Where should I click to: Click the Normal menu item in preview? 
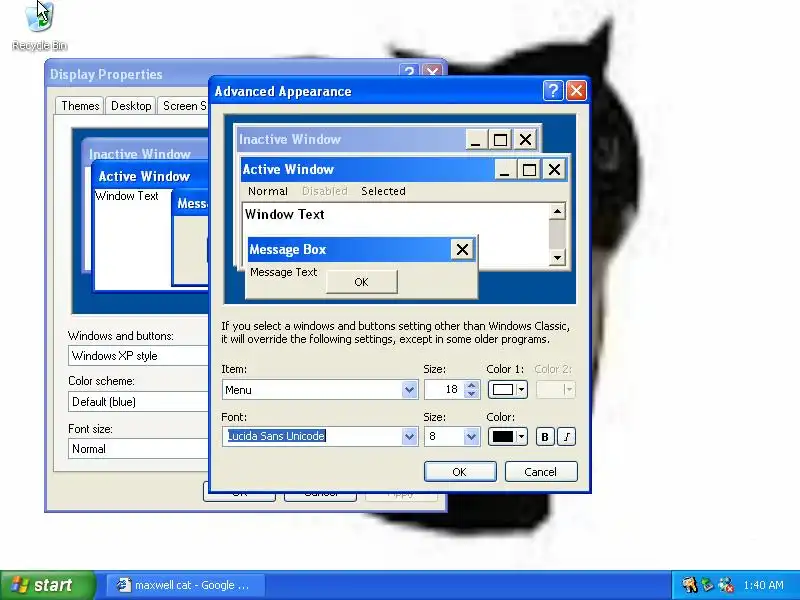click(268, 191)
